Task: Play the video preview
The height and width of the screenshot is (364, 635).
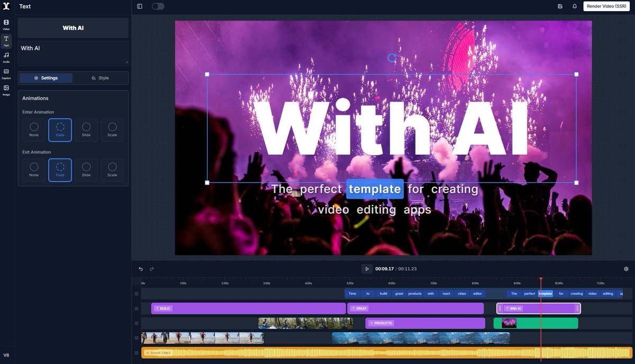Action: pos(367,269)
